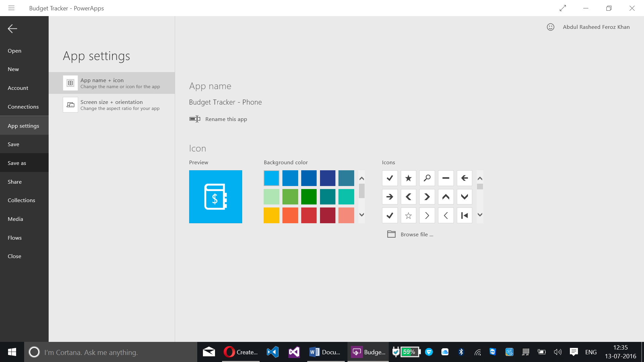Pick the yellow background color swatch
Viewport: 644px width, 362px height.
pyautogui.click(x=271, y=216)
